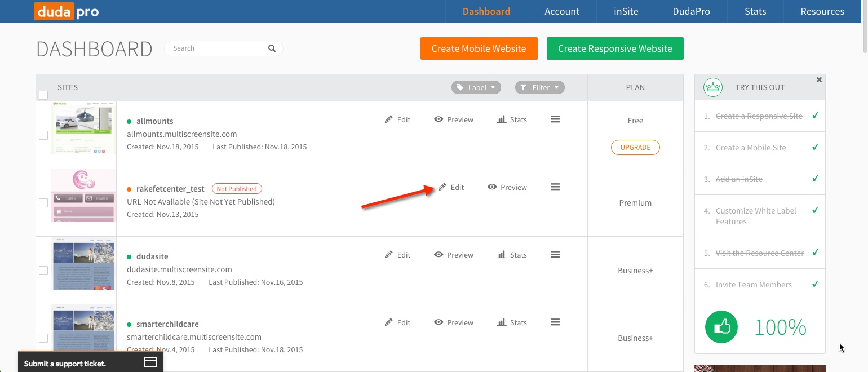Click the Not Published badge

point(237,189)
